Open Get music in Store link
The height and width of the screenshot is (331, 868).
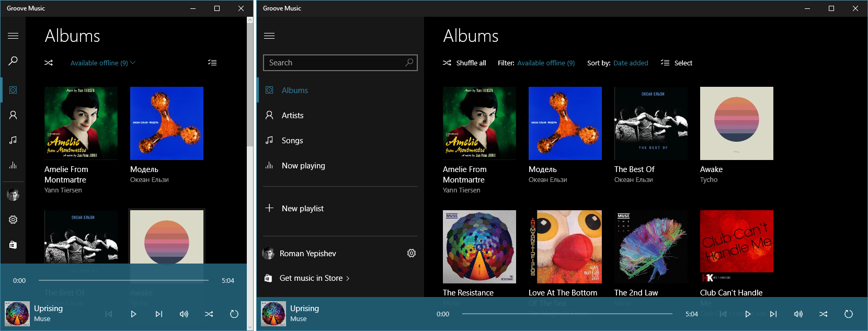pos(307,278)
